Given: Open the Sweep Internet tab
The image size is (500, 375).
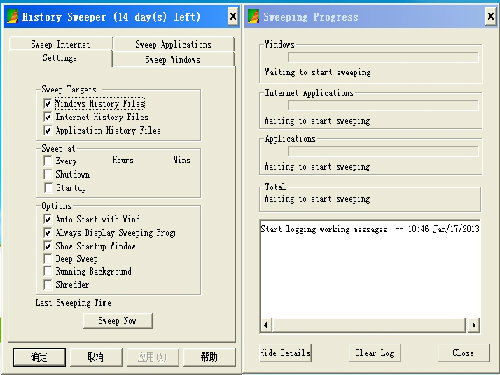Looking at the screenshot, I should coord(61,44).
